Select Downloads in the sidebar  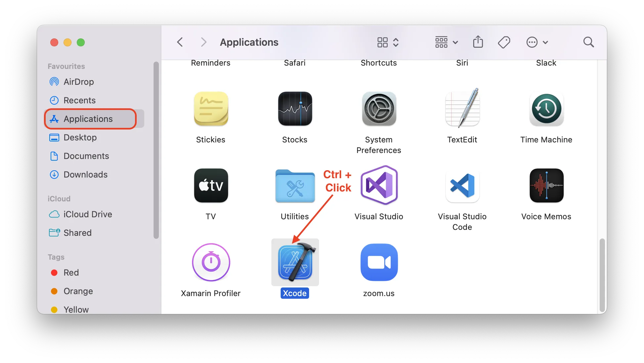click(x=85, y=175)
